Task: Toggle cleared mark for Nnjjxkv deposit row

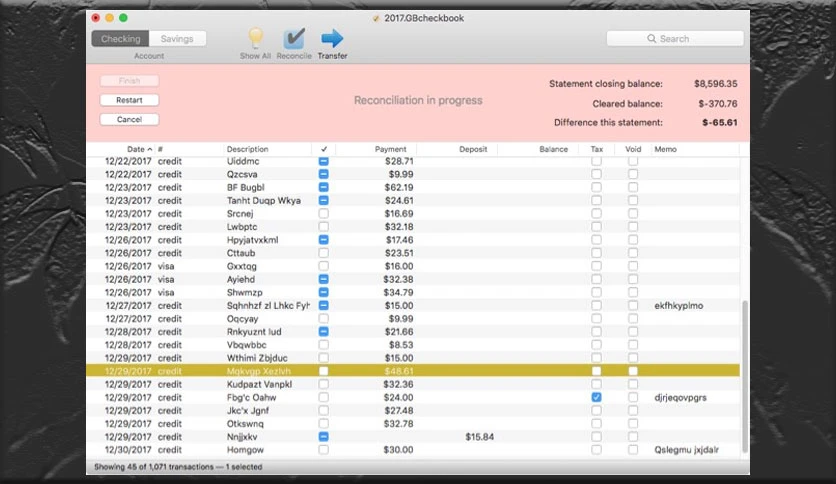Action: point(324,437)
